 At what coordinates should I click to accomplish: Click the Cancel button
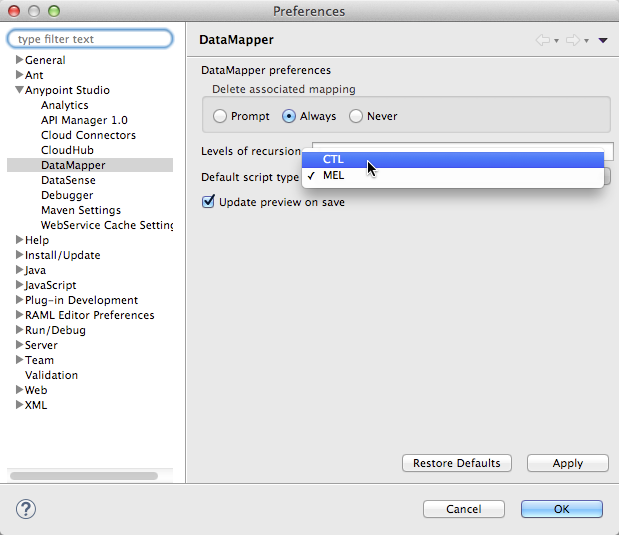[x=464, y=509]
